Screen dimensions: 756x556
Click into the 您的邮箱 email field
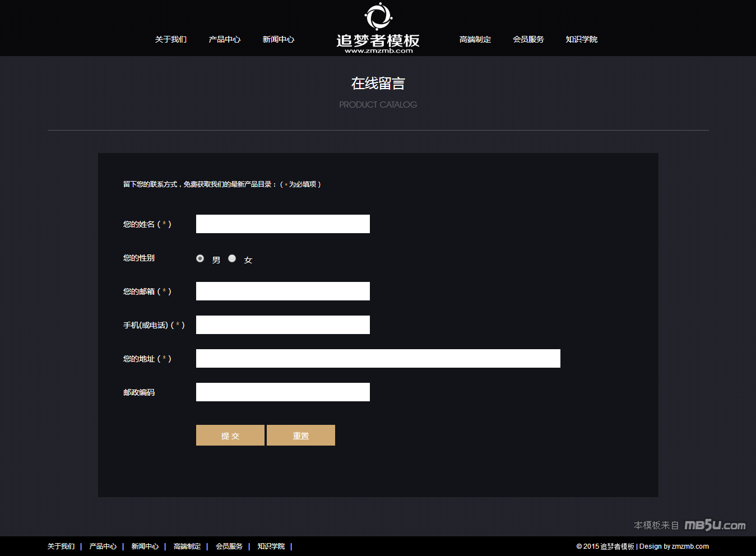[x=283, y=291]
